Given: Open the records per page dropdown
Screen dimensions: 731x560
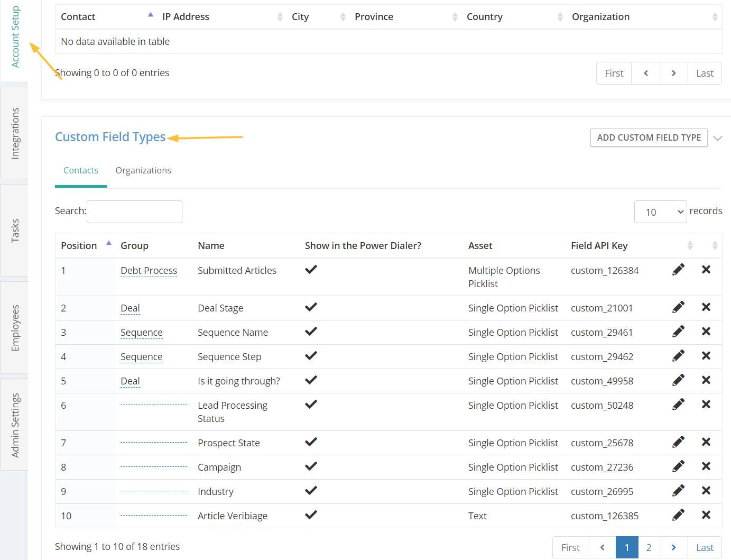Looking at the screenshot, I should point(660,212).
